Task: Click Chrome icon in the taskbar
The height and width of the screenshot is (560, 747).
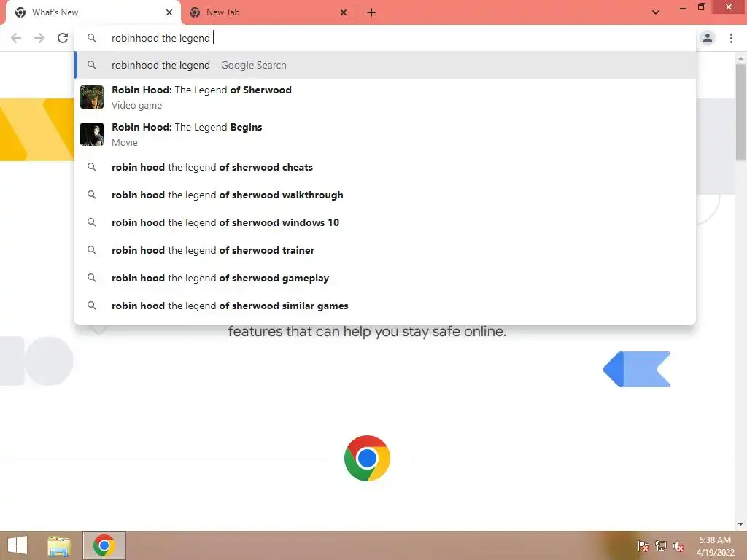Action: pyautogui.click(x=104, y=545)
